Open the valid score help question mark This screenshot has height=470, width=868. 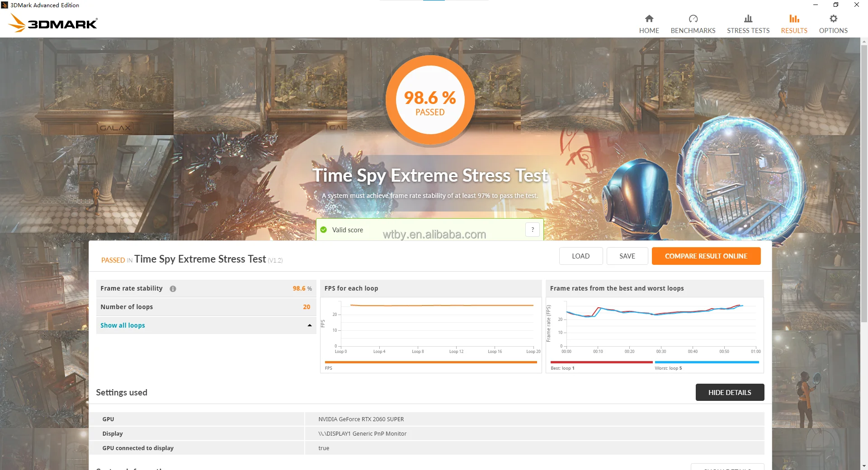point(533,230)
